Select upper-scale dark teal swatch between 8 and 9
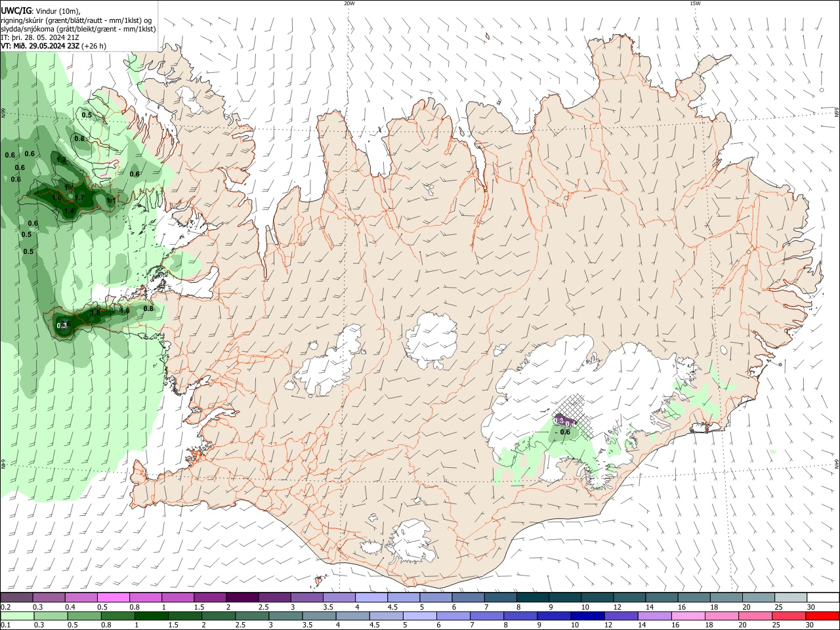 (532, 597)
